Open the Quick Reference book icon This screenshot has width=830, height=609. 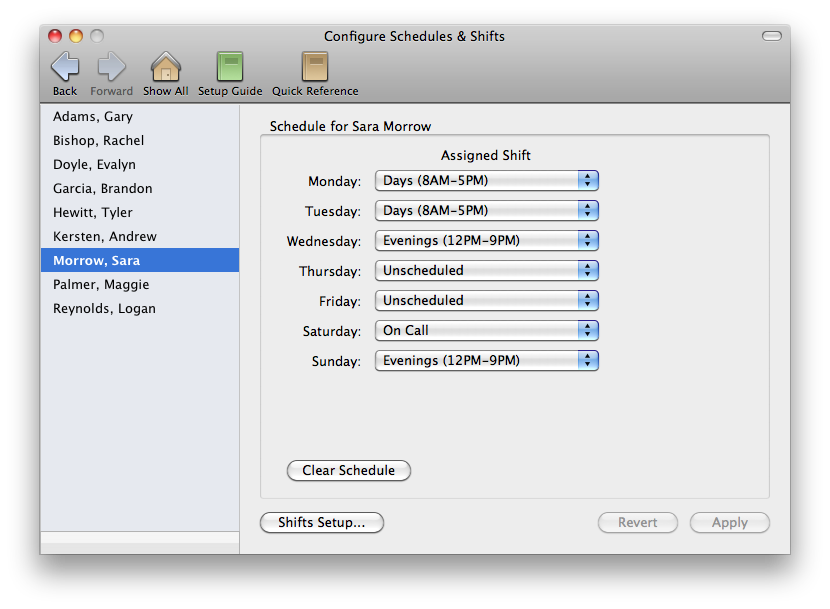tap(315, 67)
